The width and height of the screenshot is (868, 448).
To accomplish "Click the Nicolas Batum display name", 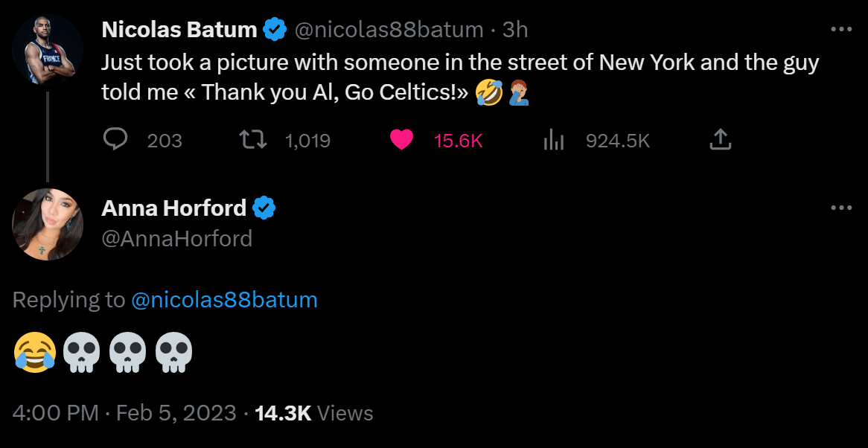I will (x=179, y=30).
